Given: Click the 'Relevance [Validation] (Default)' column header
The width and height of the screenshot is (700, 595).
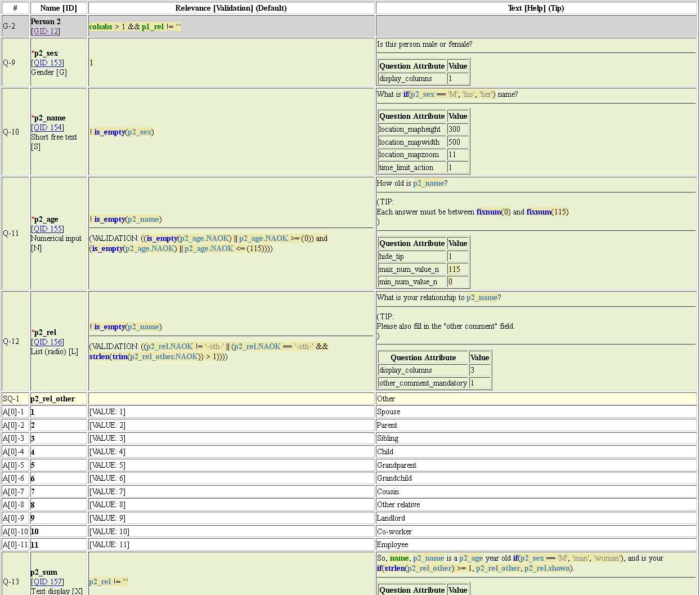Looking at the screenshot, I should 231,8.
